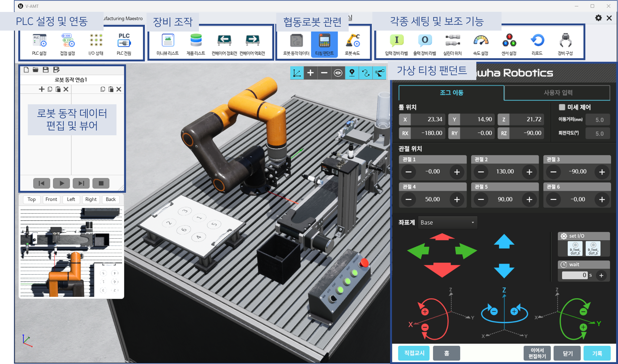Show I/O 상태 panel
The width and height of the screenshot is (618, 364).
96,44
